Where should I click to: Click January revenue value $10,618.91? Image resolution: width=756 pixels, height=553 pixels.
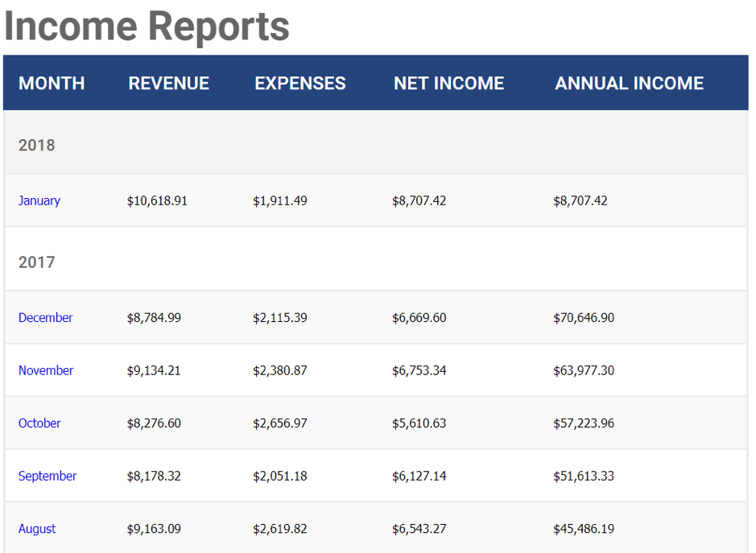click(x=157, y=200)
